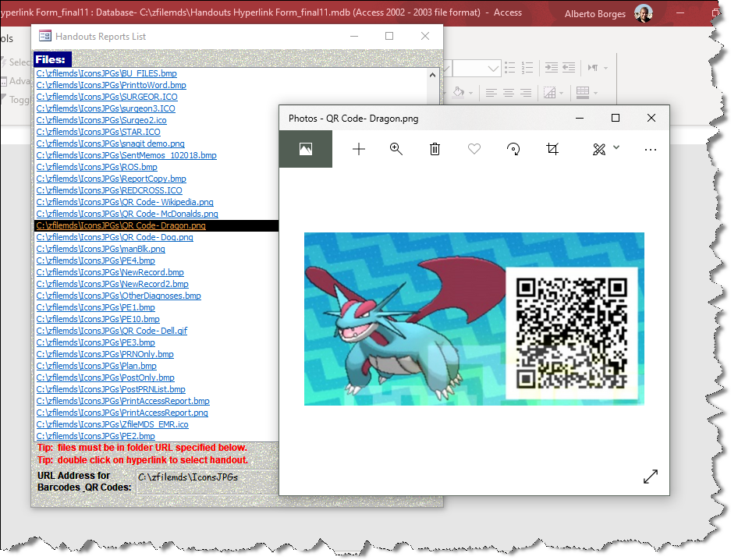
Task: Select SentMemos_102018.bmp link
Action: 126,155
